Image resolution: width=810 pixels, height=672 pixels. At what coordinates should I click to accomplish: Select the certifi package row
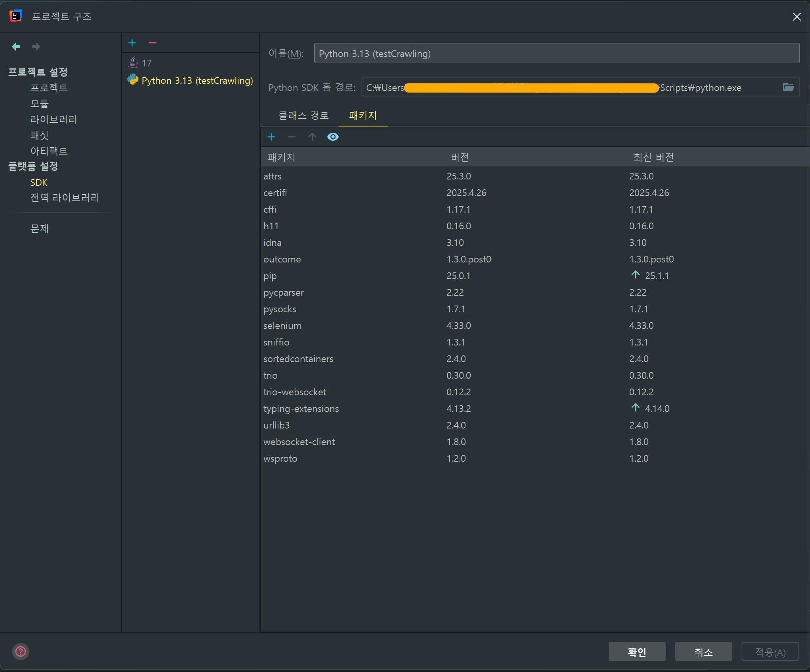(535, 193)
